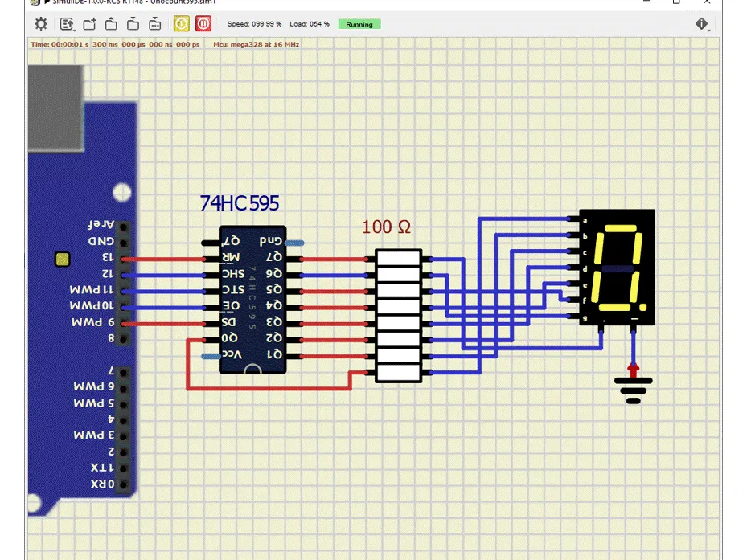Viewport: 747px width, 560px height.
Task: Click the Arduino pin 13 yellow LED
Action: point(63,259)
